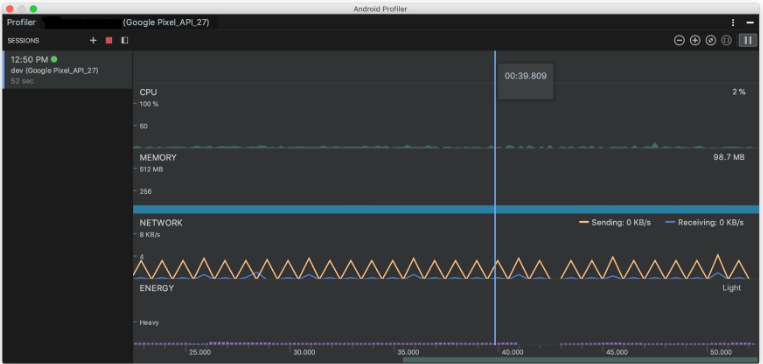
Task: Click the Receiving: 0 KB/s legend
Action: click(x=705, y=222)
